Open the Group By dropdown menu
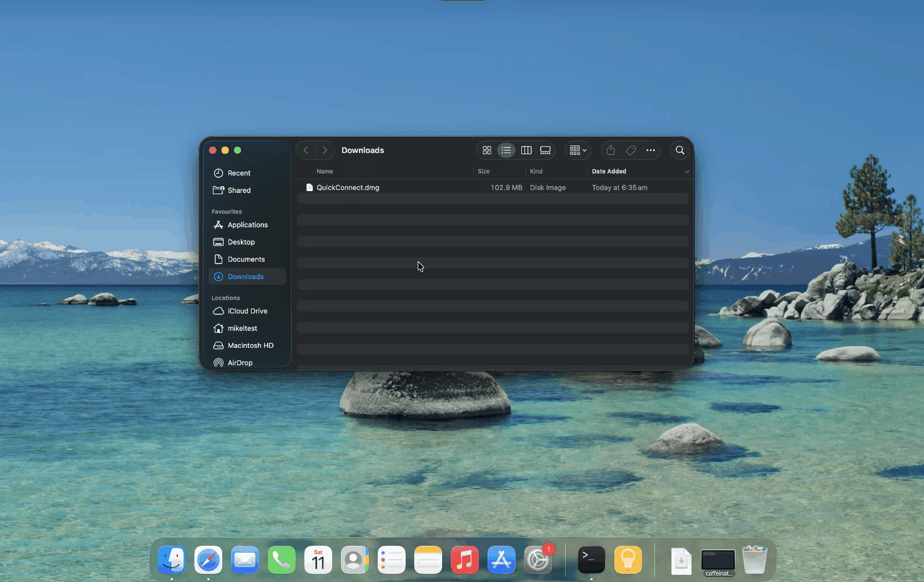 577,150
